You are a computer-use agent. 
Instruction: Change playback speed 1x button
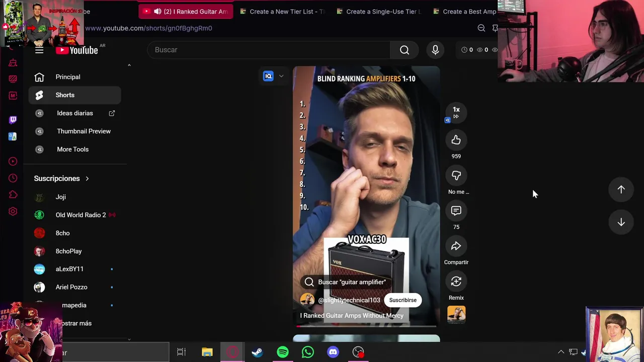click(456, 113)
